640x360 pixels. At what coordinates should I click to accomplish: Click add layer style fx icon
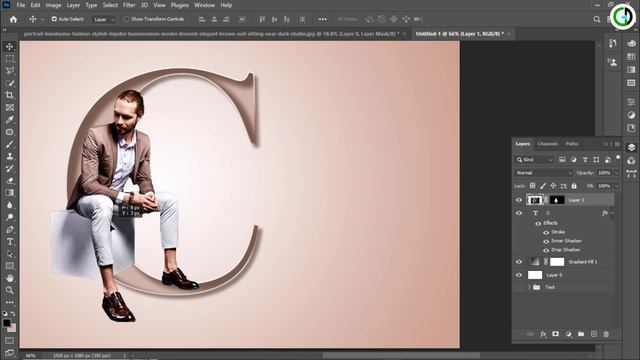click(543, 334)
